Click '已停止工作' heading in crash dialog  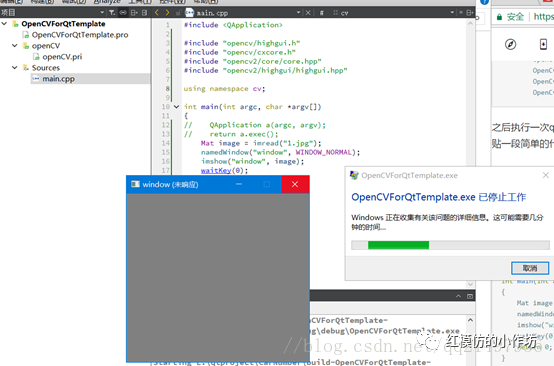[502, 197]
